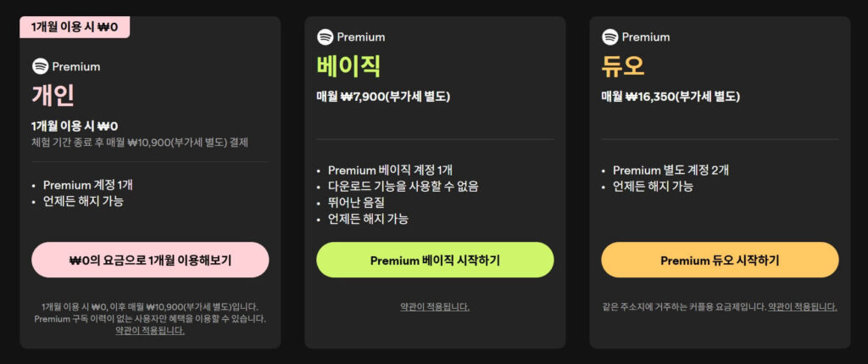Click the Premium 별도 계정 2개 feature
Viewport: 868px width, 364px height.
tap(670, 170)
